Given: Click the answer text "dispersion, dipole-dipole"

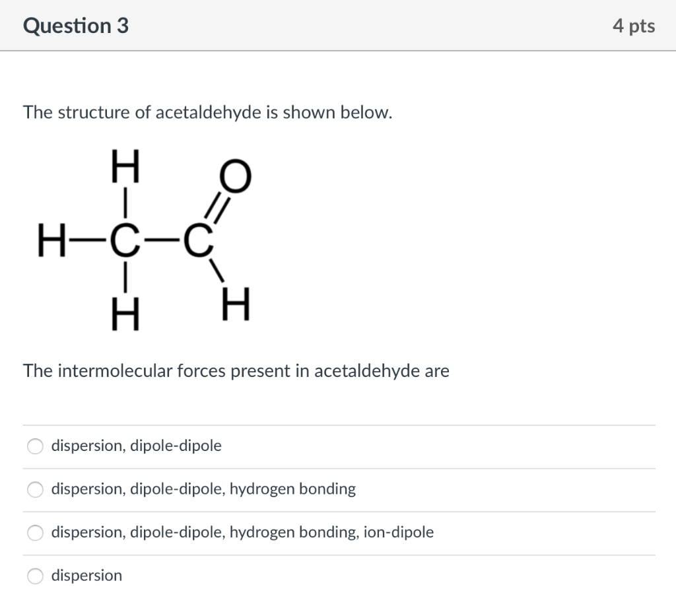Looking at the screenshot, I should click(136, 446).
